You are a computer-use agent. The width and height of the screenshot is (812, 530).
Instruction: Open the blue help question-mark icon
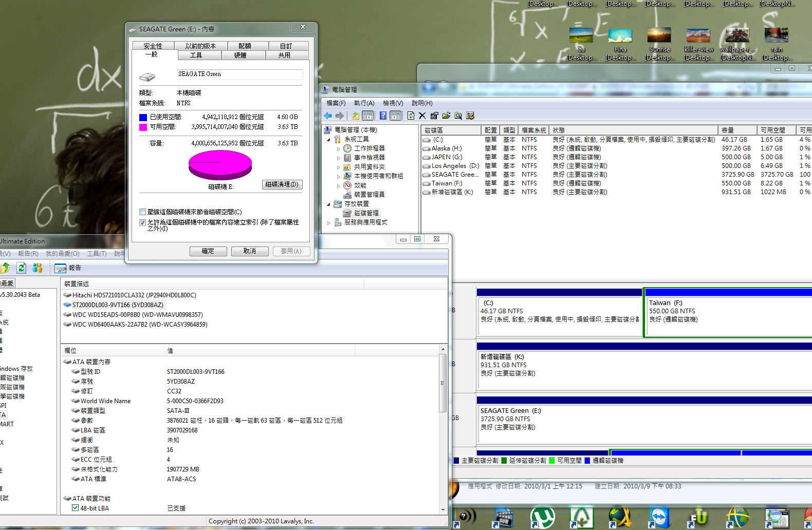383,116
